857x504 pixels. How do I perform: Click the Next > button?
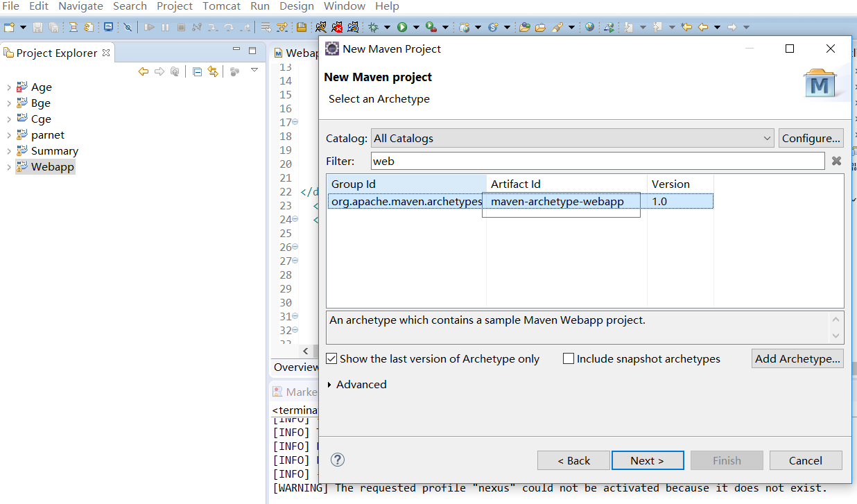click(x=648, y=460)
